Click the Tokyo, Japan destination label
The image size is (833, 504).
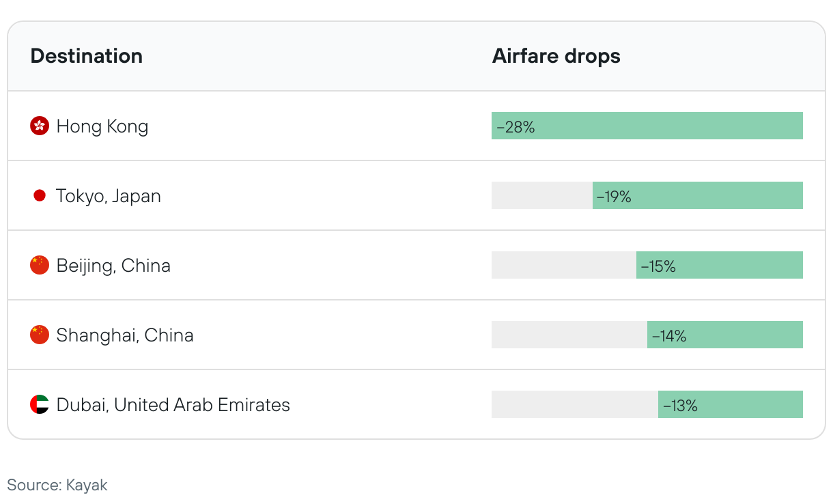click(109, 196)
